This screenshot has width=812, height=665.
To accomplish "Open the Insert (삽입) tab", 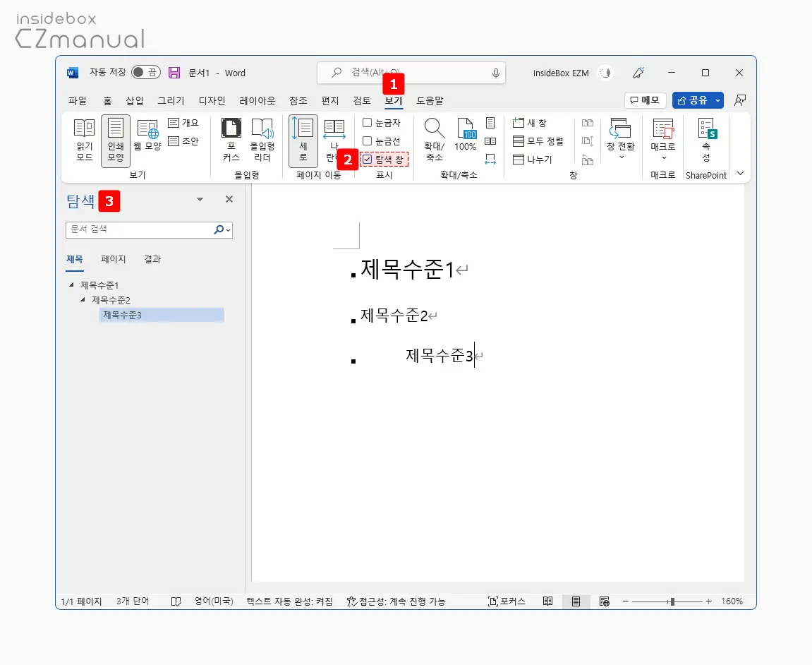I will [x=135, y=100].
